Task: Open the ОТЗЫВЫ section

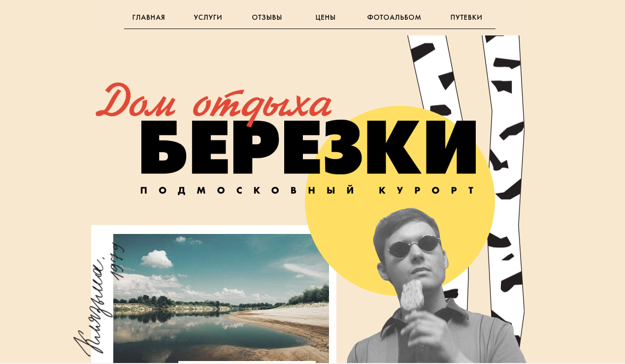Action: point(267,18)
